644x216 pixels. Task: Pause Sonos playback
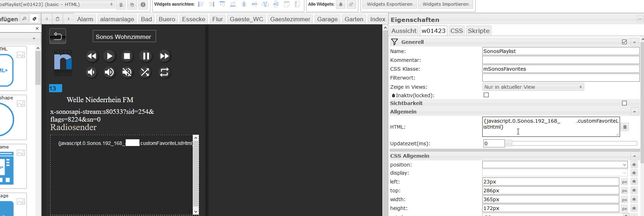point(145,56)
